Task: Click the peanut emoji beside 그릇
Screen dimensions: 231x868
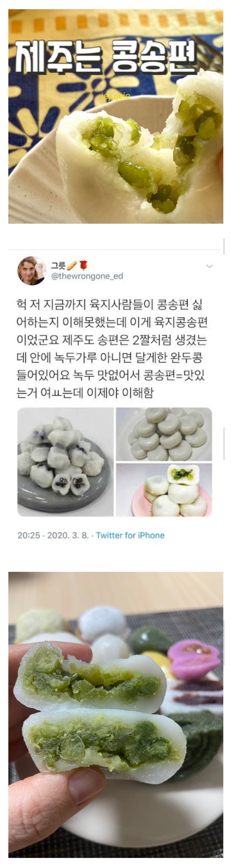Action: pyautogui.click(x=72, y=266)
